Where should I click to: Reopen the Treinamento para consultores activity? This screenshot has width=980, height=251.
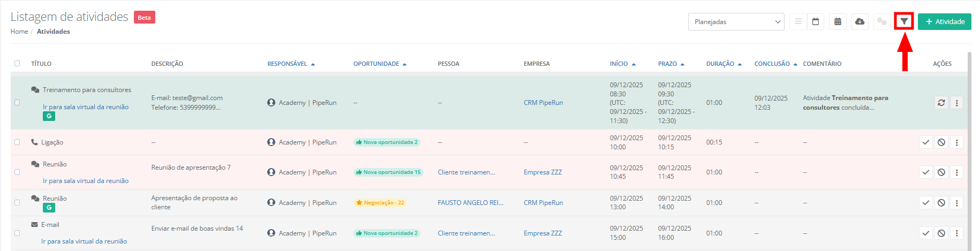coord(941,103)
